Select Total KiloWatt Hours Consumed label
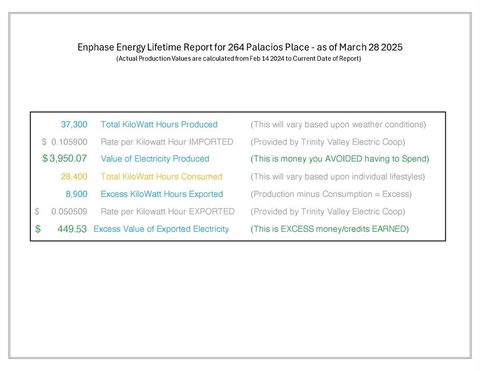 [161, 177]
